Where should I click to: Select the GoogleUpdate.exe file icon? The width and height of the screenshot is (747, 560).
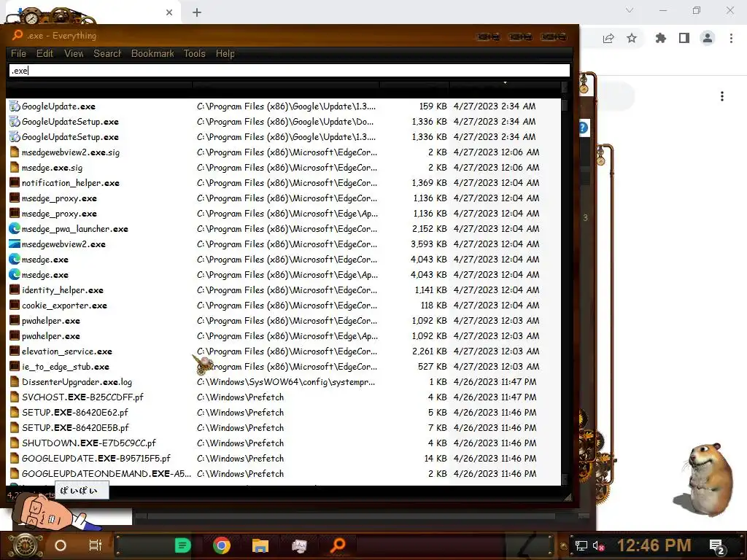coord(15,106)
